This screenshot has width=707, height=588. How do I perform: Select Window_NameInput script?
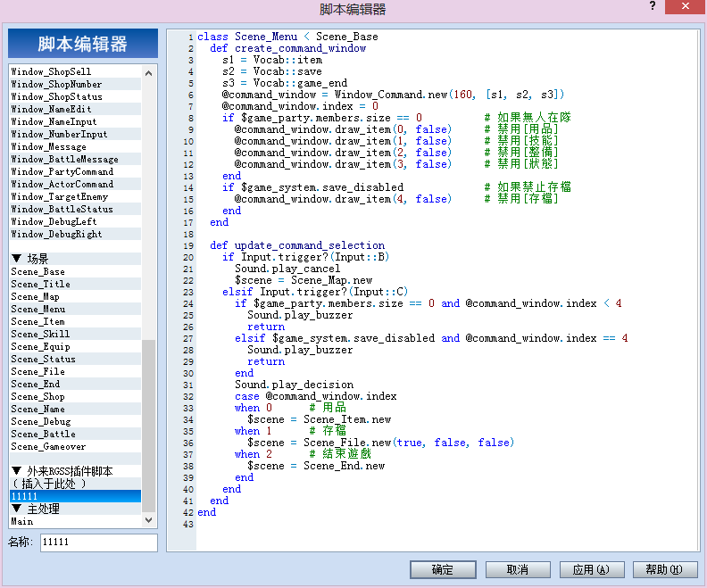point(75,121)
